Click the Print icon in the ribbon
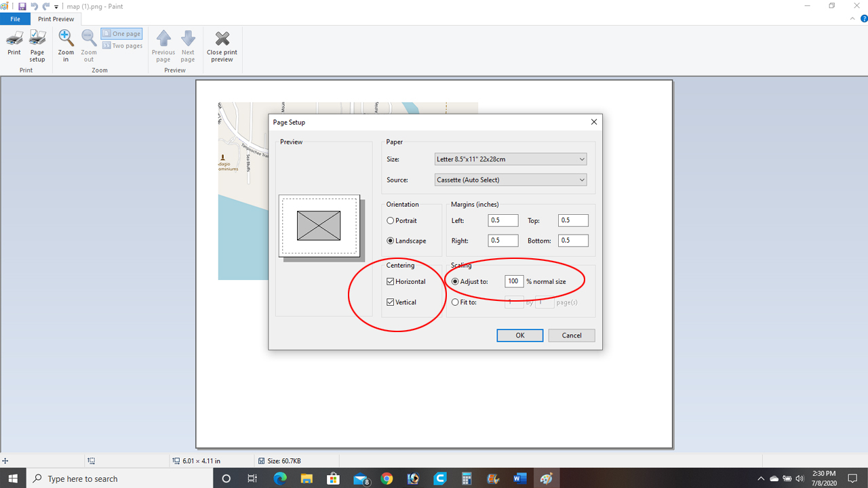Image resolution: width=868 pixels, height=488 pixels. tap(14, 39)
